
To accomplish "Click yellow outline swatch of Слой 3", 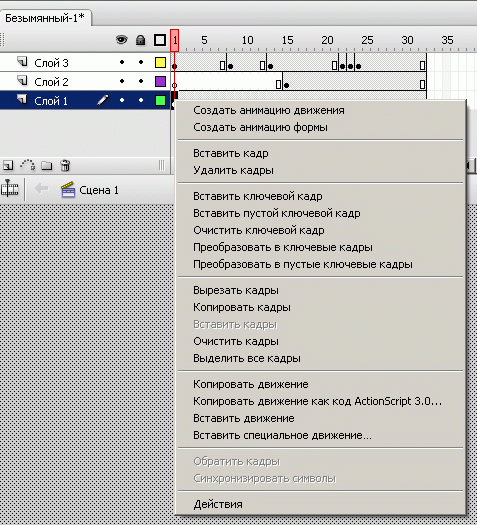I will tap(160, 63).
